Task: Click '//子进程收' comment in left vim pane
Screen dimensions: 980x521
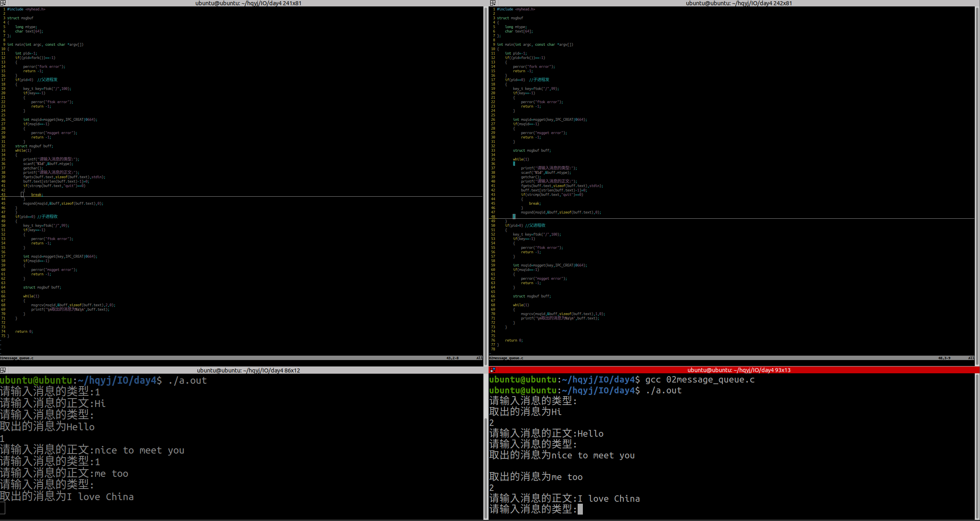Action: coord(47,217)
